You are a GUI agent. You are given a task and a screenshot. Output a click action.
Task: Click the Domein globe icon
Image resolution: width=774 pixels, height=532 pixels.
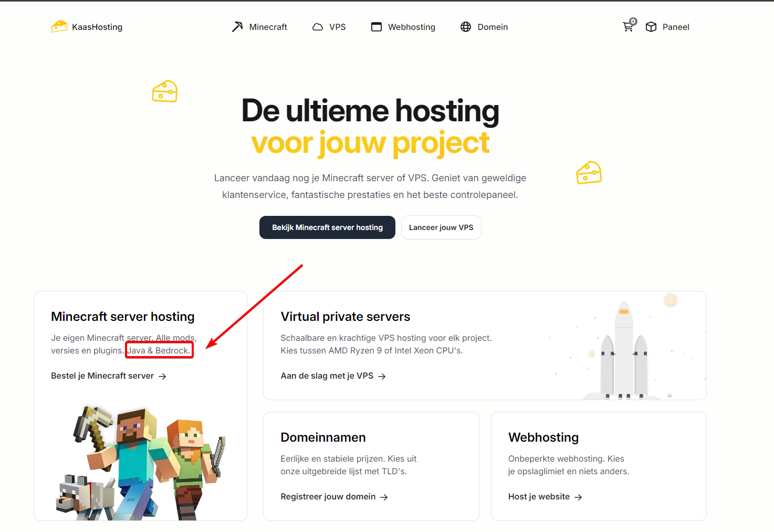466,27
